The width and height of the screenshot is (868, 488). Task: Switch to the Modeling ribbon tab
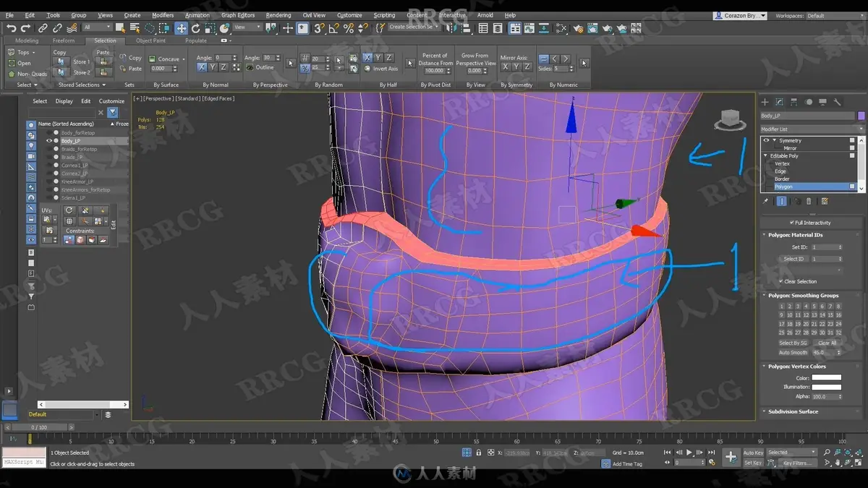click(x=27, y=40)
